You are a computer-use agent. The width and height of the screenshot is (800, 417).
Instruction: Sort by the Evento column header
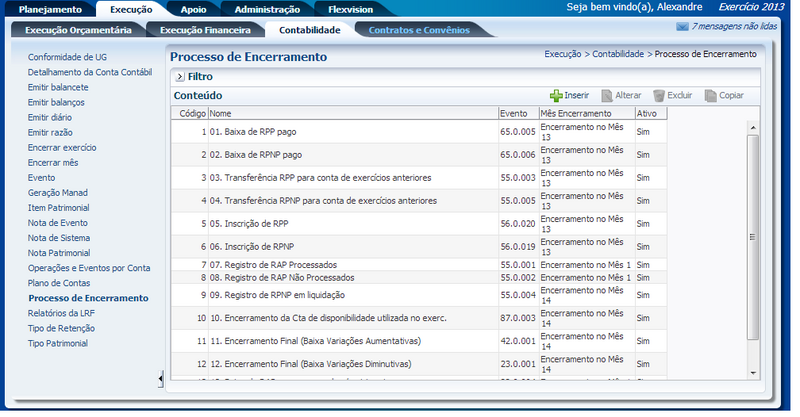click(x=517, y=114)
